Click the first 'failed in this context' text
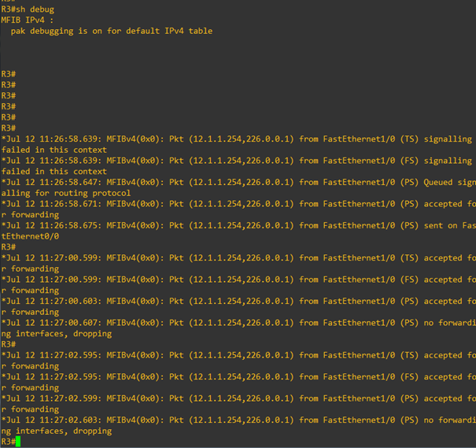476x448 pixels. tap(54, 150)
